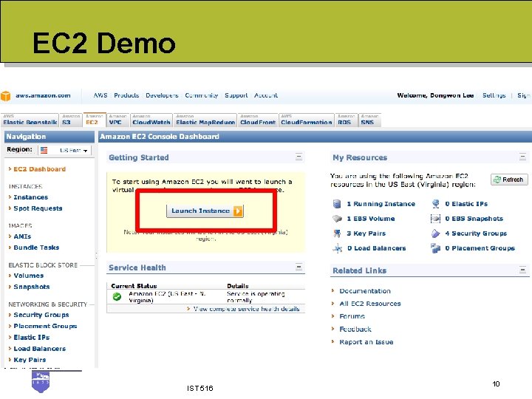Open the Account menu
The width and height of the screenshot is (532, 399).
(266, 95)
